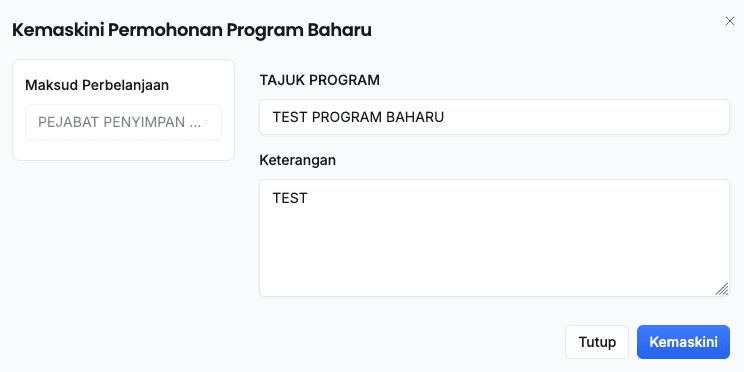Click the ellipsis in the Maksud Perbelanjaan select
Screen dimensions: 744x372
point(195,125)
